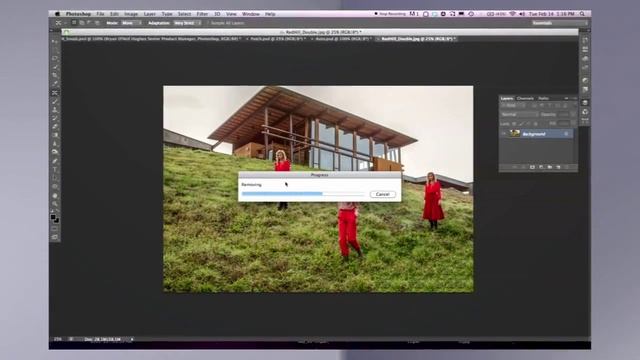This screenshot has width=640, height=360.
Task: Select the Horizontal Type tool
Action: [x=55, y=169]
